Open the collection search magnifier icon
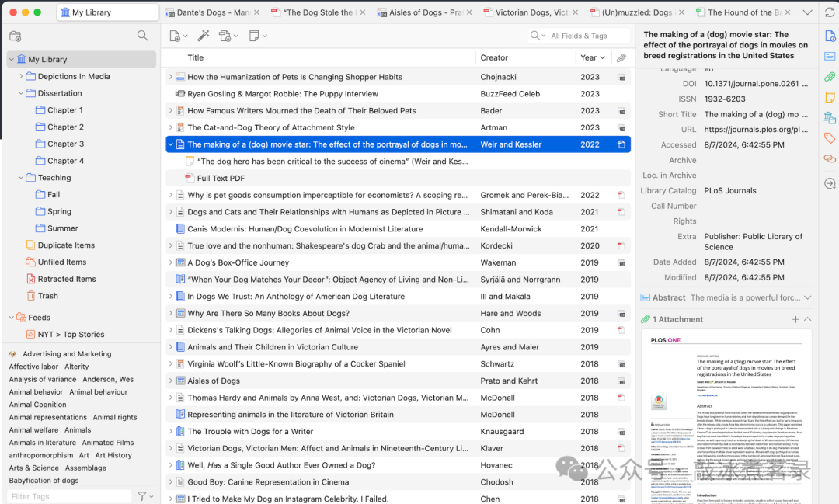 [x=142, y=35]
